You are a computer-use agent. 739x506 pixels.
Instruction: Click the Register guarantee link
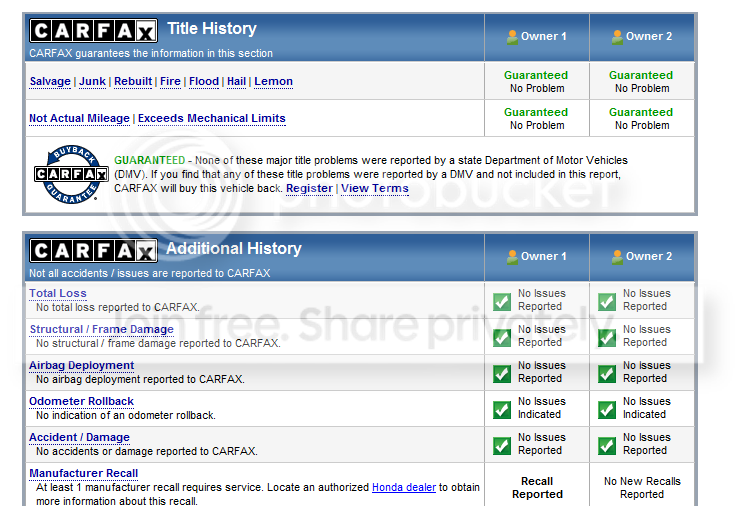click(x=309, y=188)
